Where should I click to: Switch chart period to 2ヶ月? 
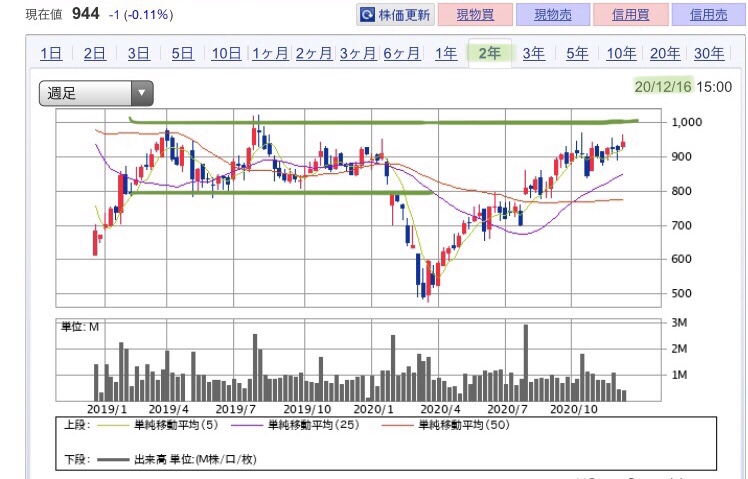click(314, 53)
